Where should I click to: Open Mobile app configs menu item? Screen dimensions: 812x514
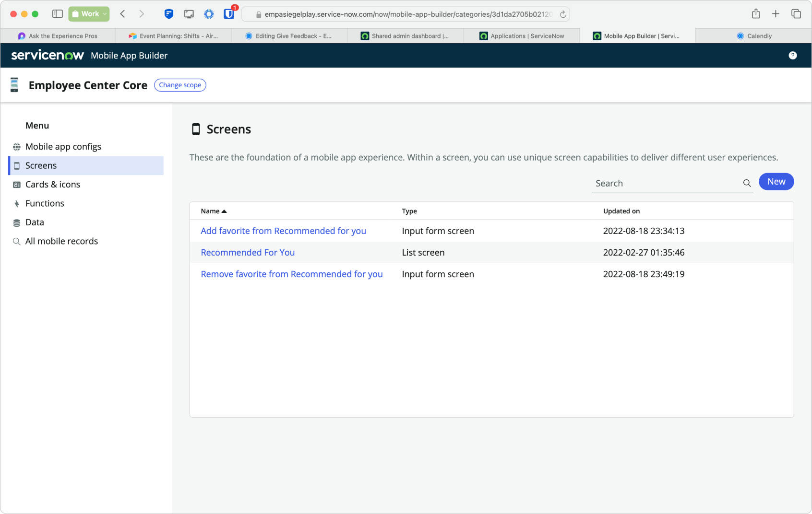(86, 147)
